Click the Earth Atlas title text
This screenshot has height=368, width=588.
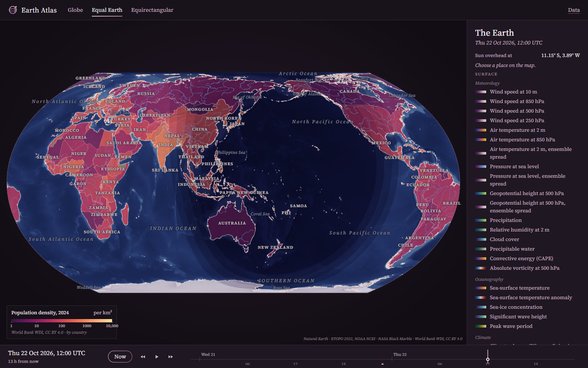(39, 10)
